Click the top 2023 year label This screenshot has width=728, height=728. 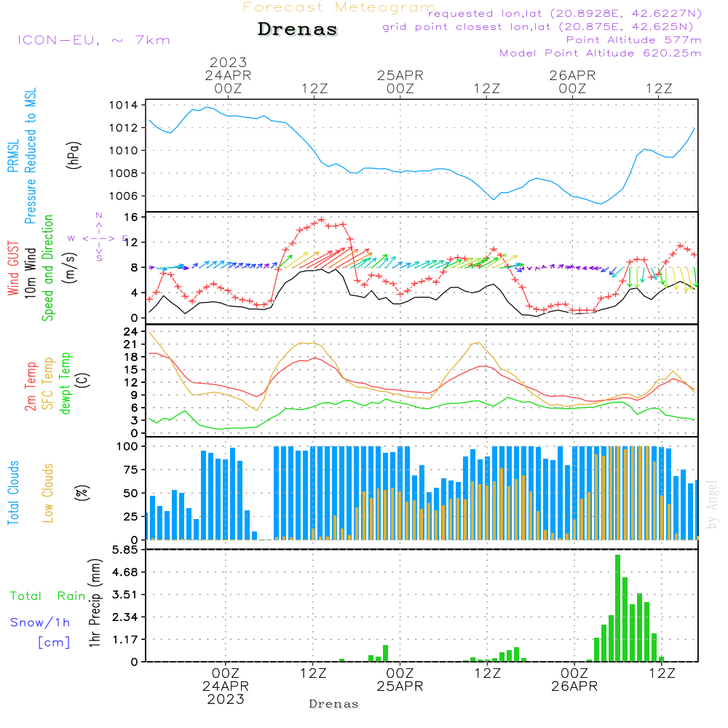tap(228, 62)
